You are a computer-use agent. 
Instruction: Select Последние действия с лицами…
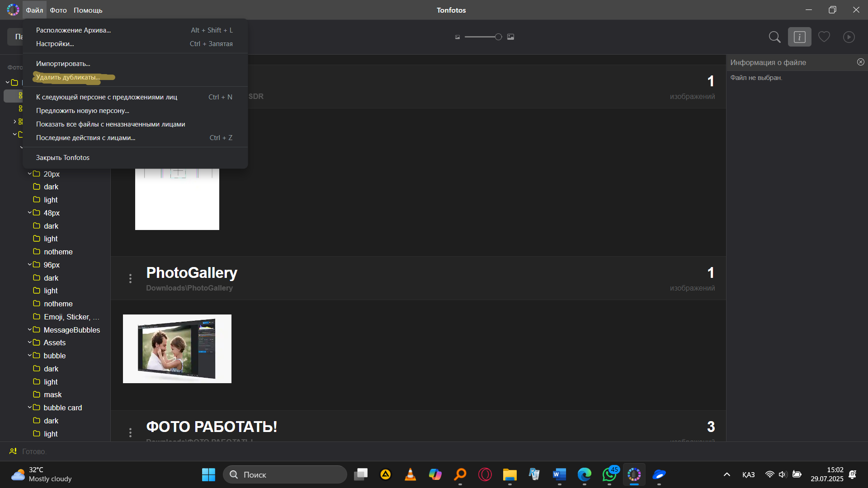pos(135,138)
